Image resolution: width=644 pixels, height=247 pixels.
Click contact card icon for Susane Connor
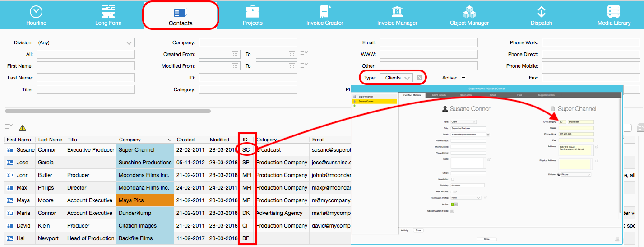pos(10,150)
